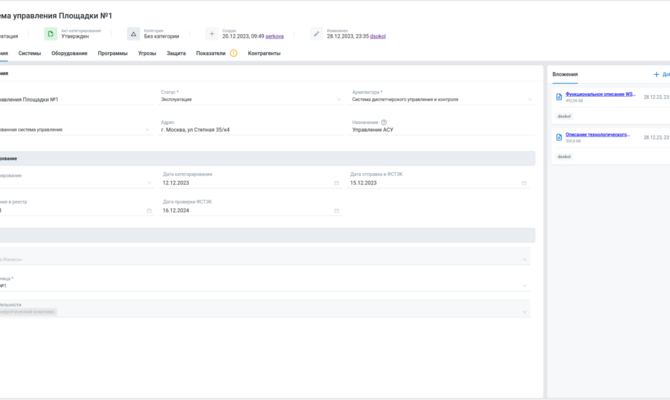The height and width of the screenshot is (400, 670).
Task: Click the pencil icon next to the modification date
Action: [316, 34]
